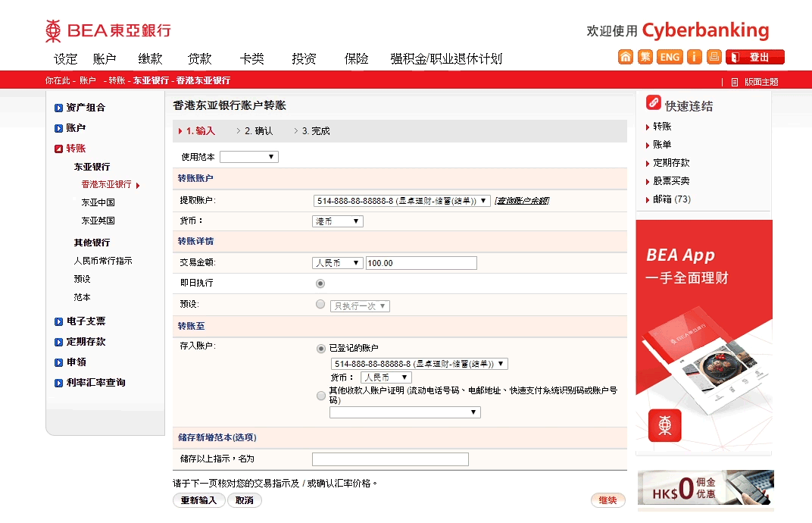Open deposit 货币 人民币 dropdown

pos(386,377)
